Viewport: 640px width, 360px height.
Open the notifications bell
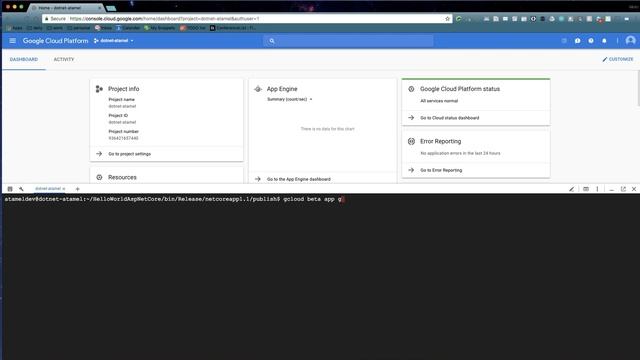604,41
